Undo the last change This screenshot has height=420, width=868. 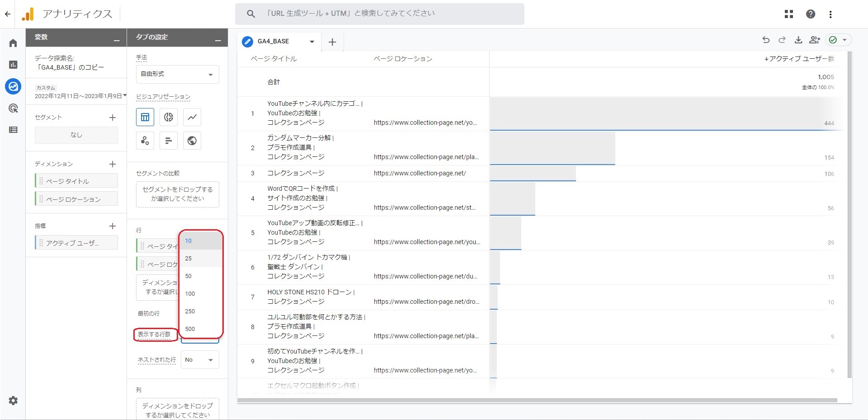[766, 40]
